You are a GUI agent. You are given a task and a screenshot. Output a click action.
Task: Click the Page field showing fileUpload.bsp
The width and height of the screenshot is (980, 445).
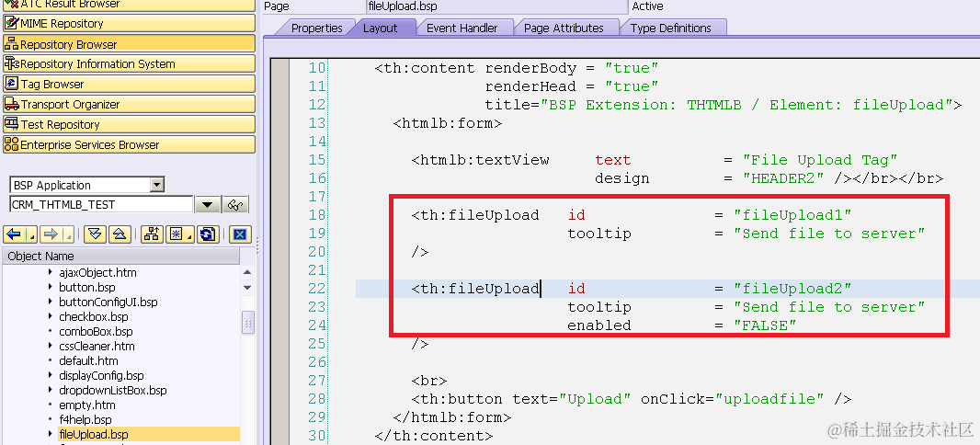click(x=496, y=6)
